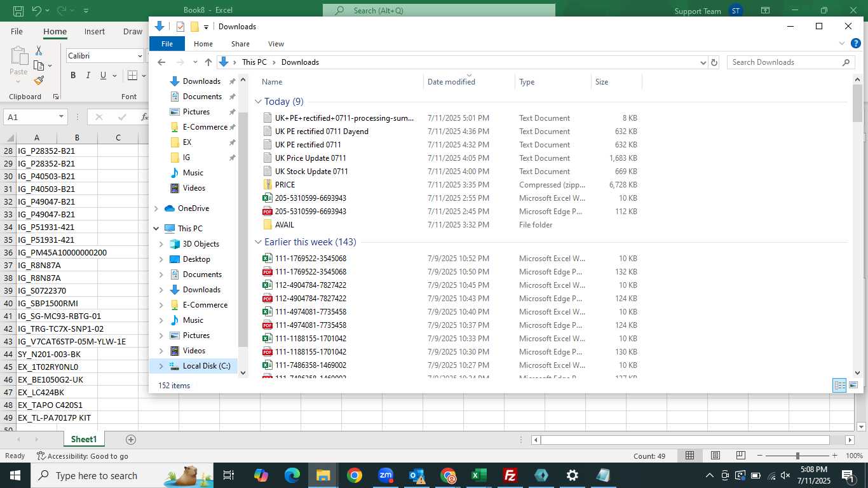Image resolution: width=868 pixels, height=488 pixels.
Task: Switch to the Excel Insert tab
Action: [x=95, y=31]
